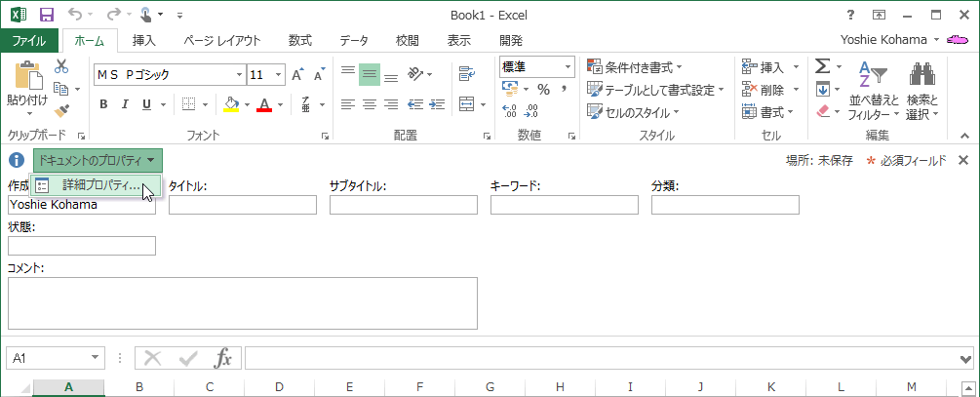Click the Increase Font Size icon
The height and width of the screenshot is (397, 980).
pos(297,74)
